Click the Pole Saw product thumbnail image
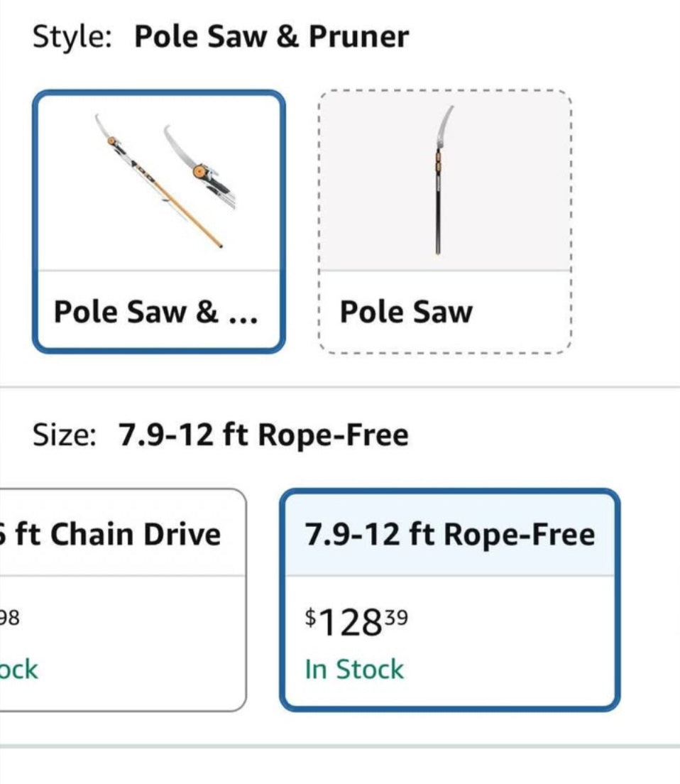 [x=444, y=180]
